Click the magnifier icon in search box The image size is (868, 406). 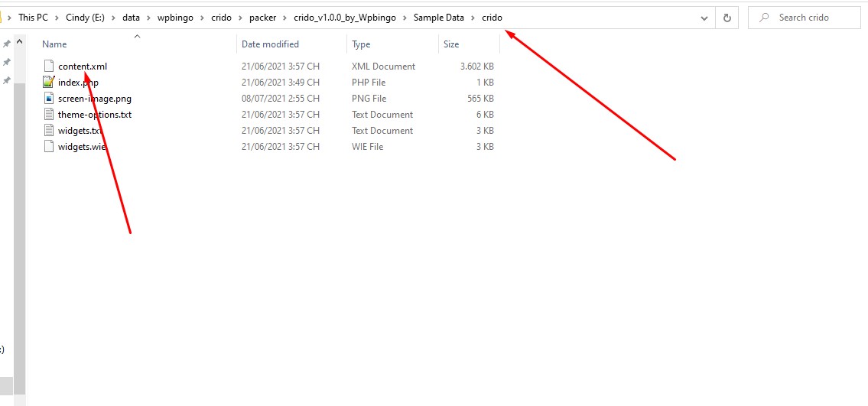click(764, 18)
